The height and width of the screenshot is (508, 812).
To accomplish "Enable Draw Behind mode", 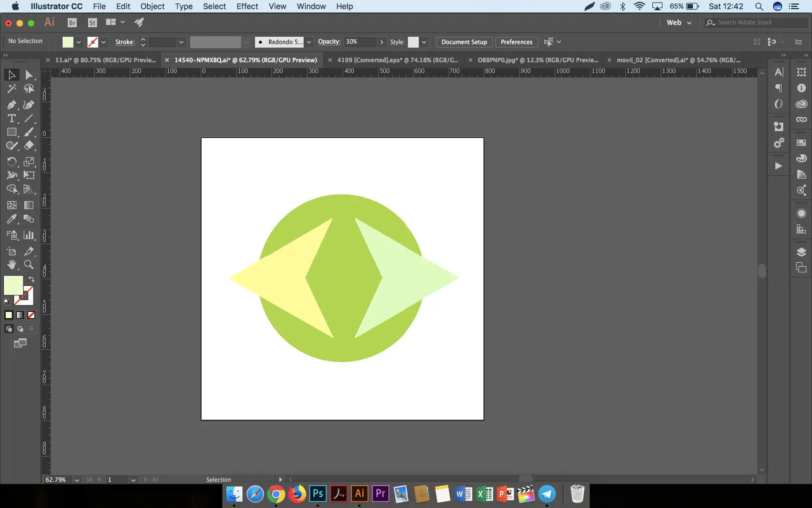I will pos(20,329).
